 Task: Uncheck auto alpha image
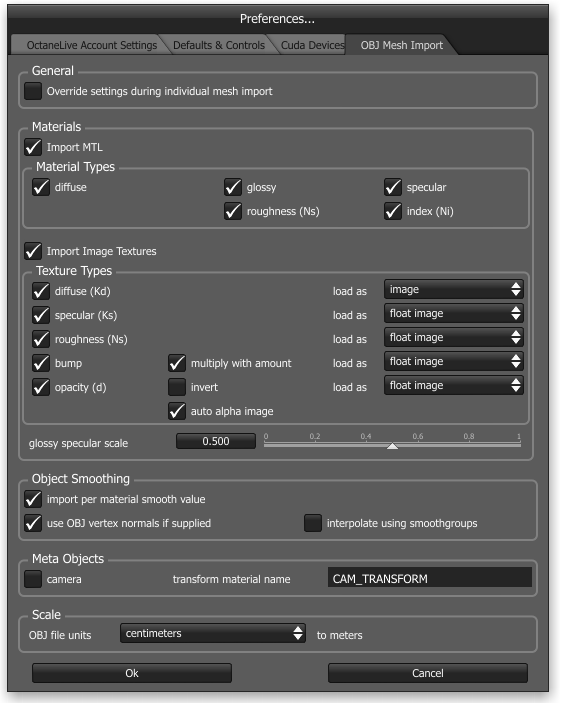pyautogui.click(x=177, y=411)
